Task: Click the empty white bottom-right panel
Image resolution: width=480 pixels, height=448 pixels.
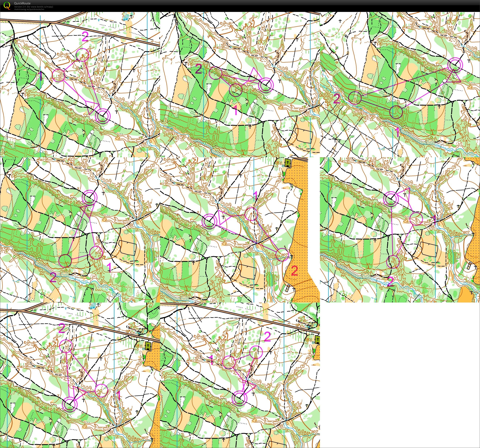Action: [400, 375]
